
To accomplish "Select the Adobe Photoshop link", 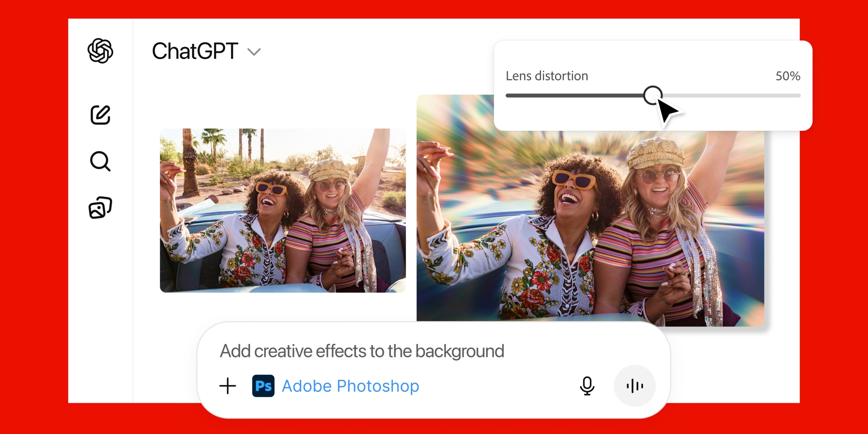I will [350, 386].
